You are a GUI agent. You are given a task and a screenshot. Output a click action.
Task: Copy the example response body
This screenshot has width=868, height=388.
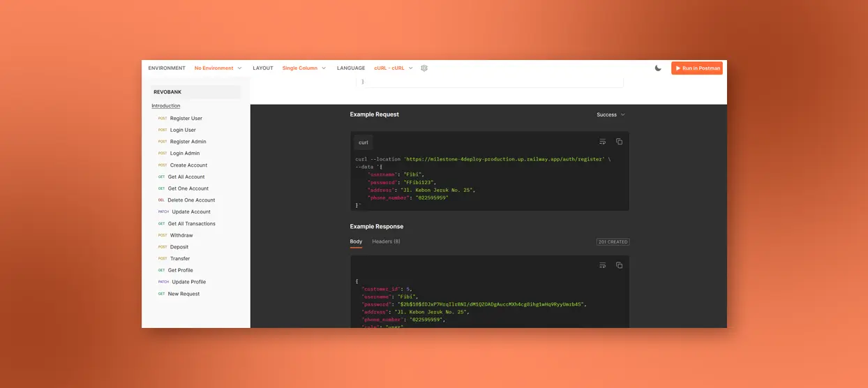pyautogui.click(x=619, y=265)
